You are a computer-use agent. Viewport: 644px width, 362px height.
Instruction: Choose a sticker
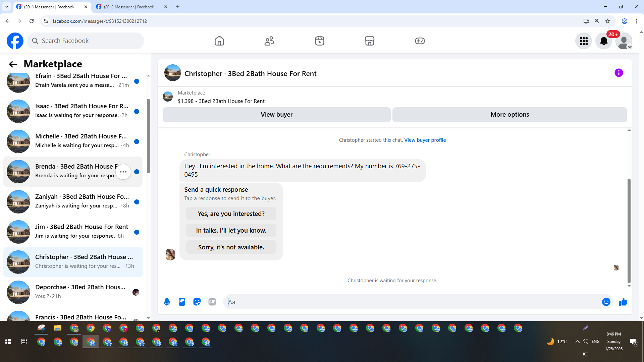click(x=197, y=302)
